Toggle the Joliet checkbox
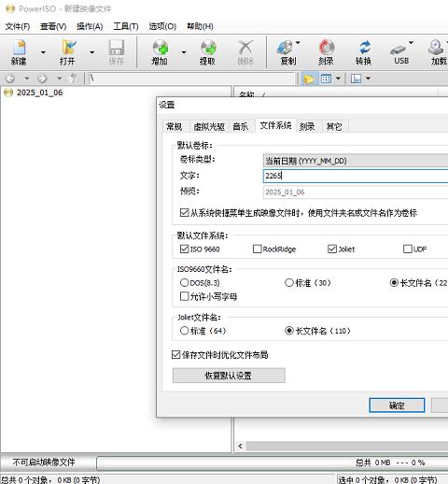448x484 pixels. [x=332, y=249]
